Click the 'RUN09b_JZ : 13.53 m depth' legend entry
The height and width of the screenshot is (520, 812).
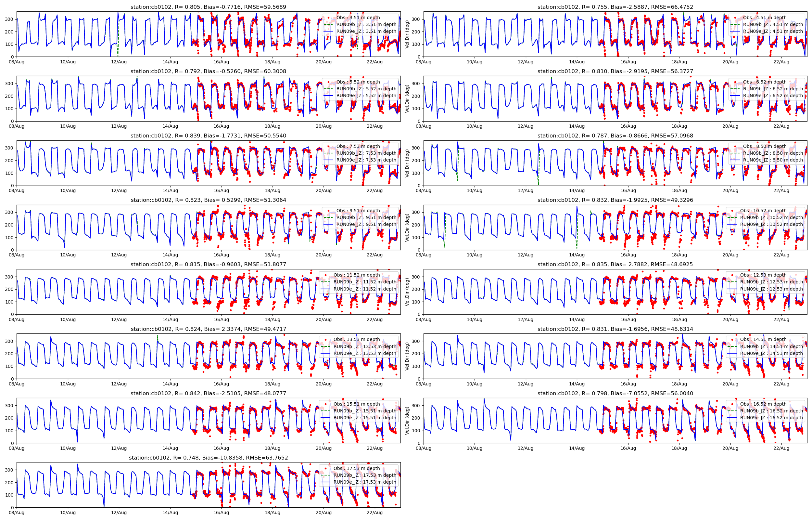coord(365,346)
